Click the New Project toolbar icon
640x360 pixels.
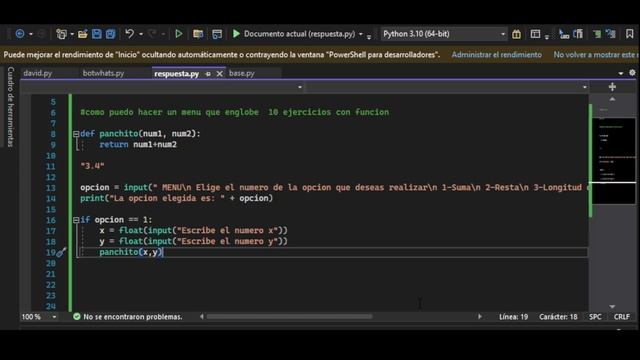pos(61,34)
